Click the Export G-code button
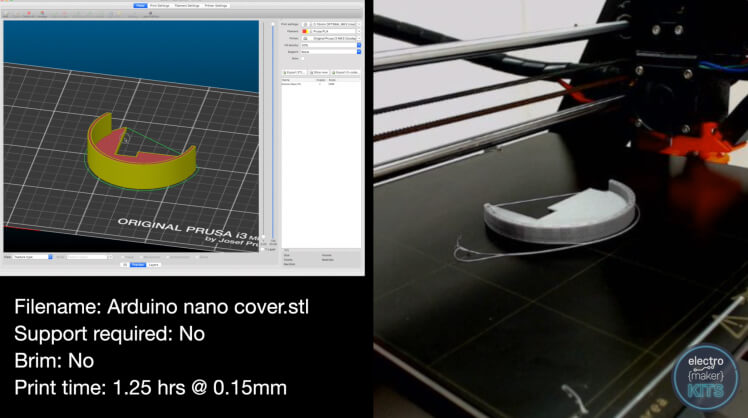The height and width of the screenshot is (418, 748). [345, 73]
